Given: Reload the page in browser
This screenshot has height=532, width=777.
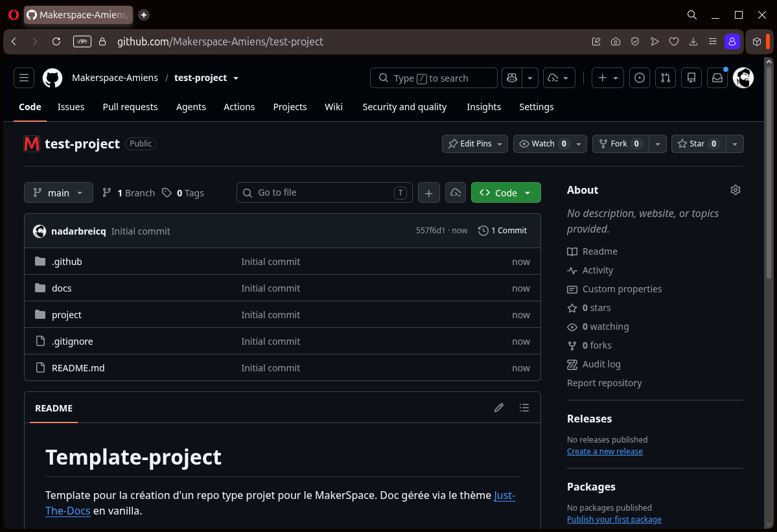Looking at the screenshot, I should (56, 41).
